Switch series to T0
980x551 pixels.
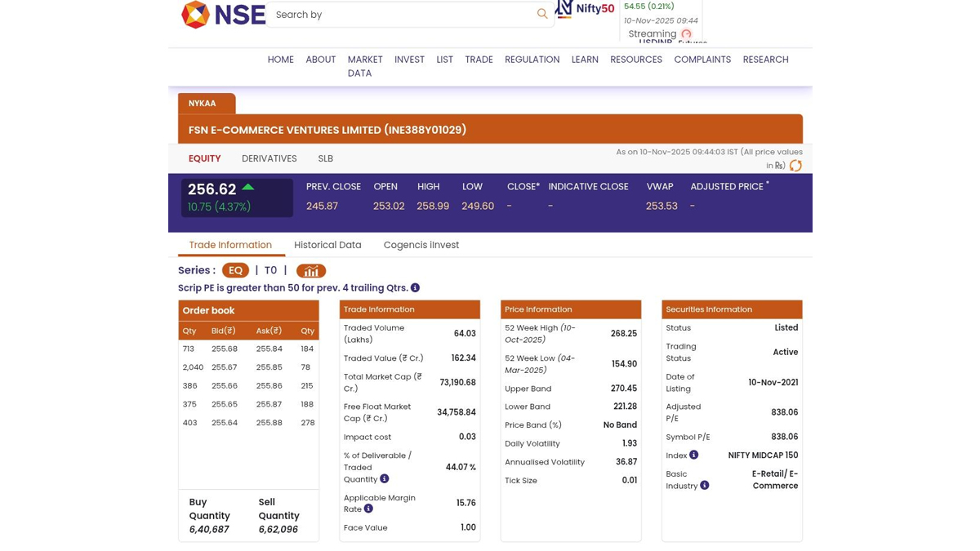pos(270,270)
